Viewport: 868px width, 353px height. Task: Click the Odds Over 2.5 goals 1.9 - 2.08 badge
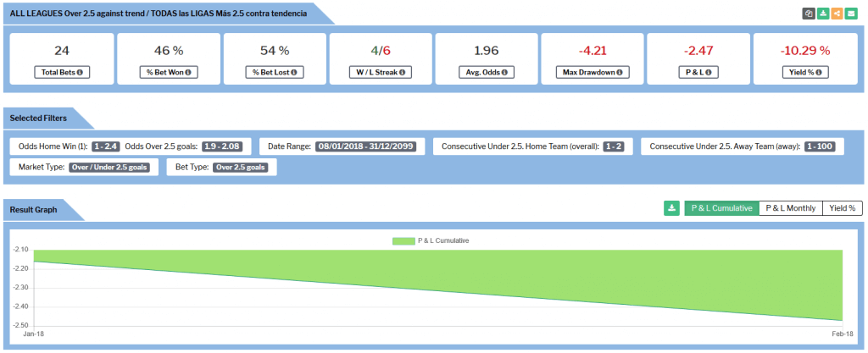point(224,147)
